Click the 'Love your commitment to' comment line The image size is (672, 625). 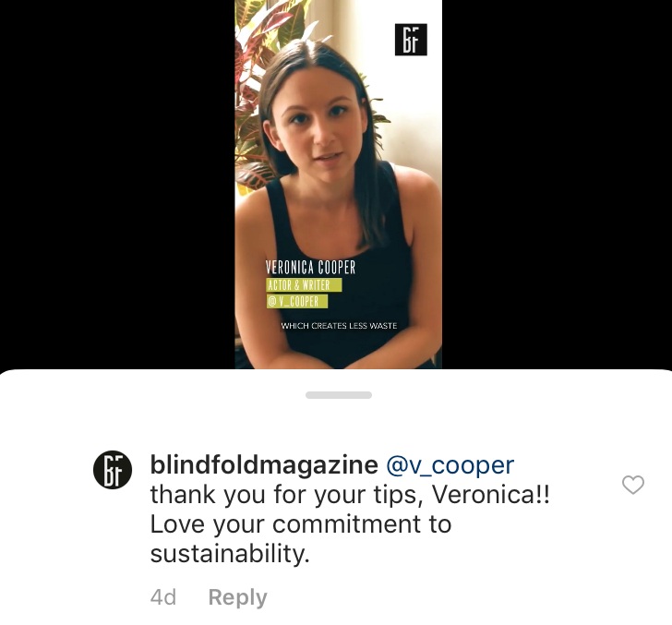[x=301, y=523]
